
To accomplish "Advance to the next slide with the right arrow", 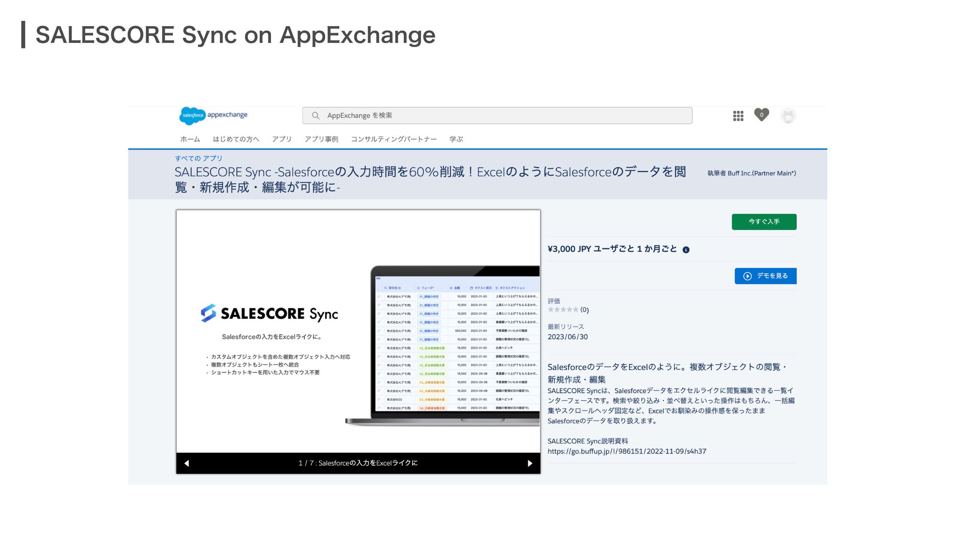I will pyautogui.click(x=530, y=463).
